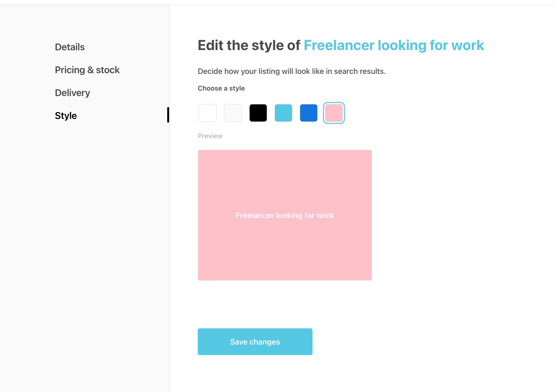Click the "Decide how your listing" description text
Screen dimensions: 555x392
(x=292, y=71)
